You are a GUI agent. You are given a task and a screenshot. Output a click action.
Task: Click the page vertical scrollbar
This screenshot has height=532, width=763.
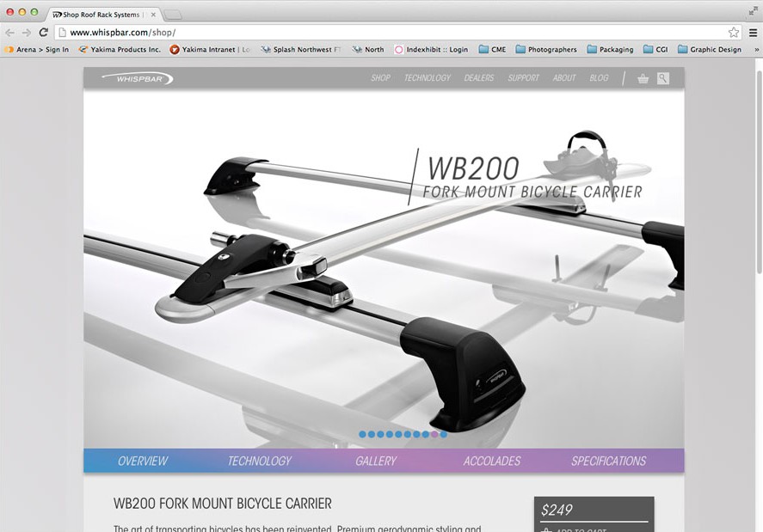[757, 172]
